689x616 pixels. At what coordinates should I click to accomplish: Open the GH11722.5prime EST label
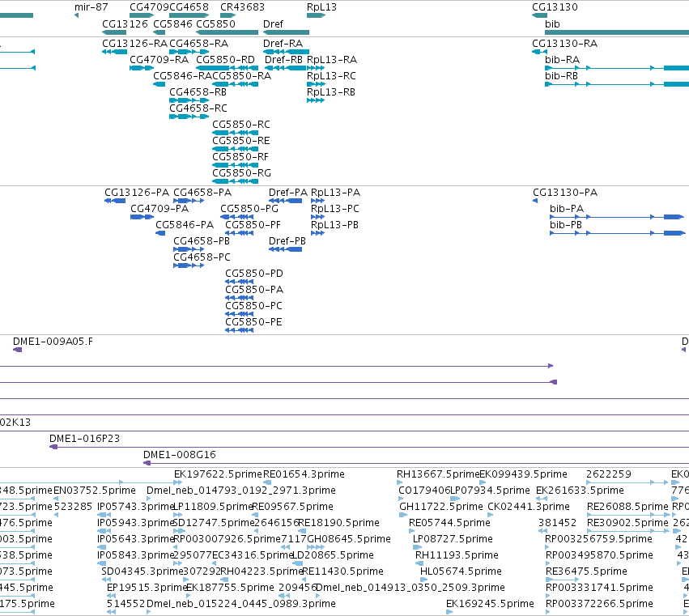440,507
